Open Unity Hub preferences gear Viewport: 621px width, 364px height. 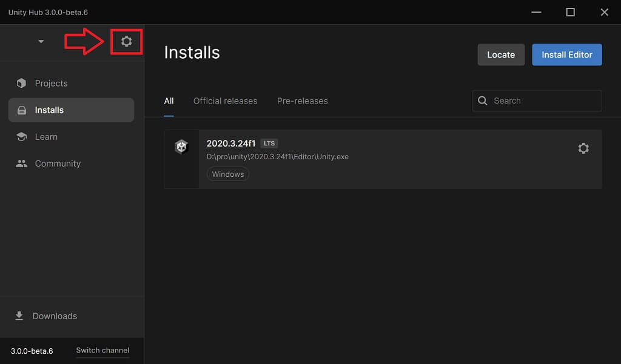(x=126, y=41)
